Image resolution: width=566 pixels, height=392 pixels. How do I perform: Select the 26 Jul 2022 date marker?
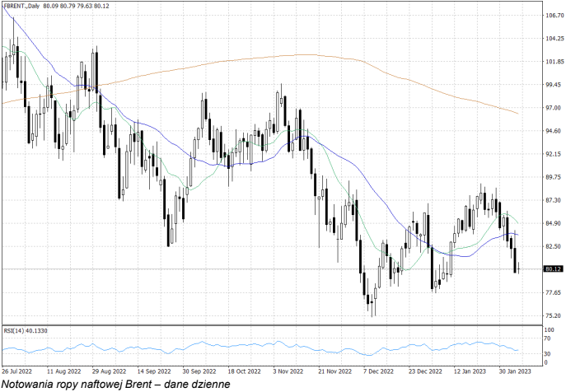(x=18, y=371)
